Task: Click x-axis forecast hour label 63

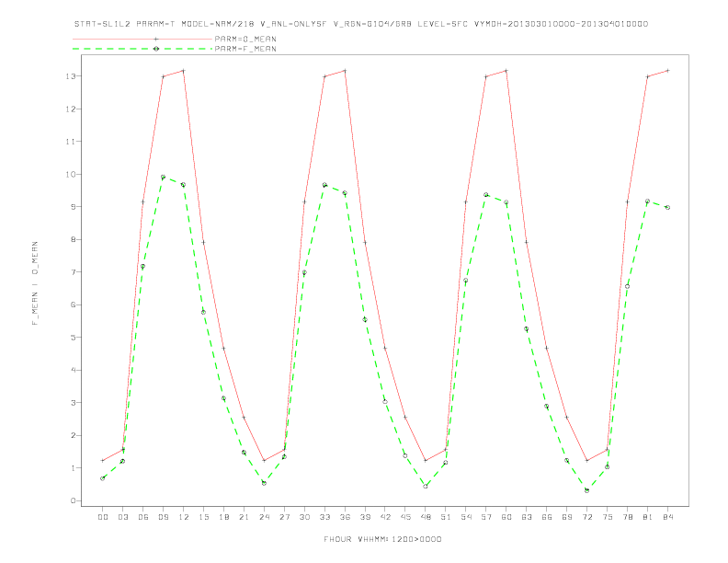Action: point(527,517)
